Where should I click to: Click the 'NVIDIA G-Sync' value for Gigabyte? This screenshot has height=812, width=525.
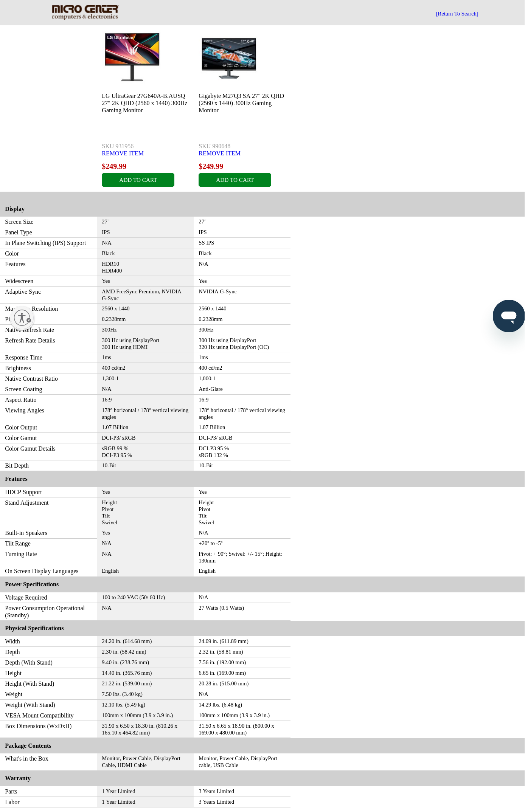coord(218,291)
